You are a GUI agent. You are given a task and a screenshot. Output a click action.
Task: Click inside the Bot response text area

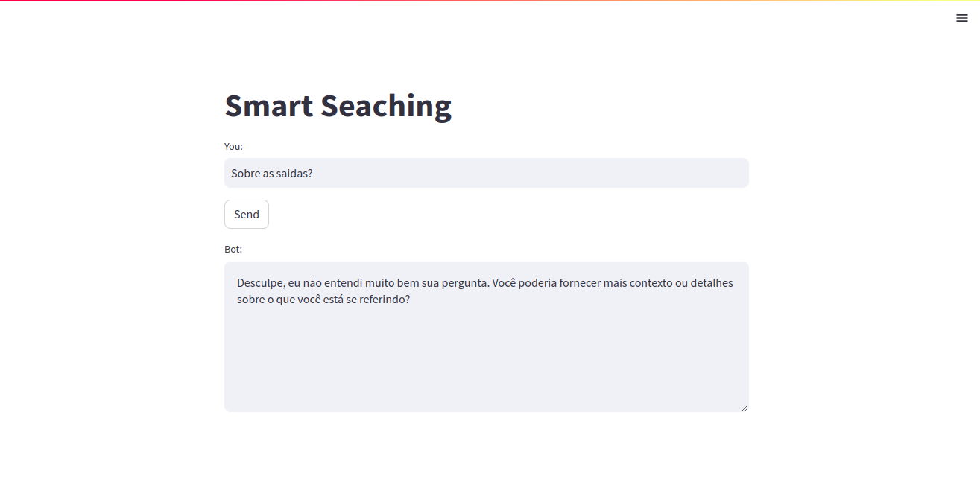[x=486, y=337]
